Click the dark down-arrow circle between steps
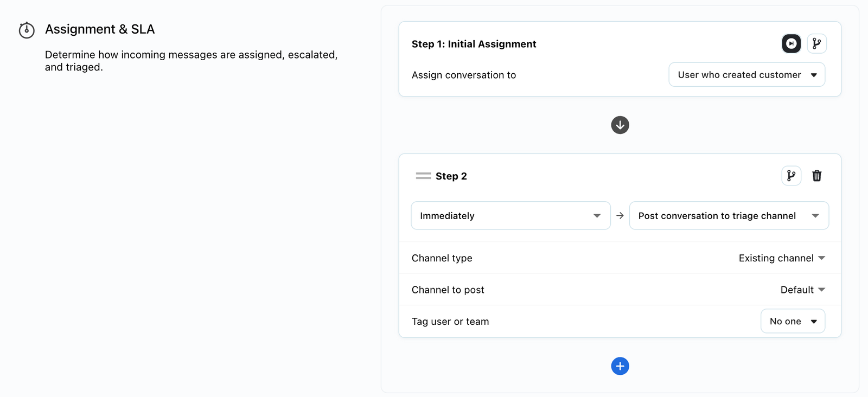 click(620, 125)
